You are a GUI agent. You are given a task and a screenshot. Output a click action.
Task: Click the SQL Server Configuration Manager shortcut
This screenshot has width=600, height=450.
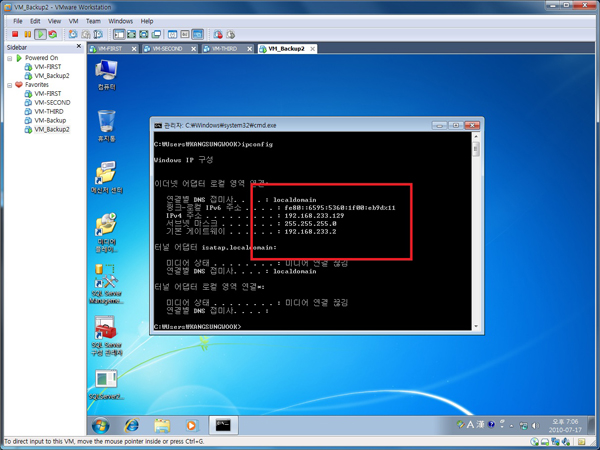tap(106, 336)
